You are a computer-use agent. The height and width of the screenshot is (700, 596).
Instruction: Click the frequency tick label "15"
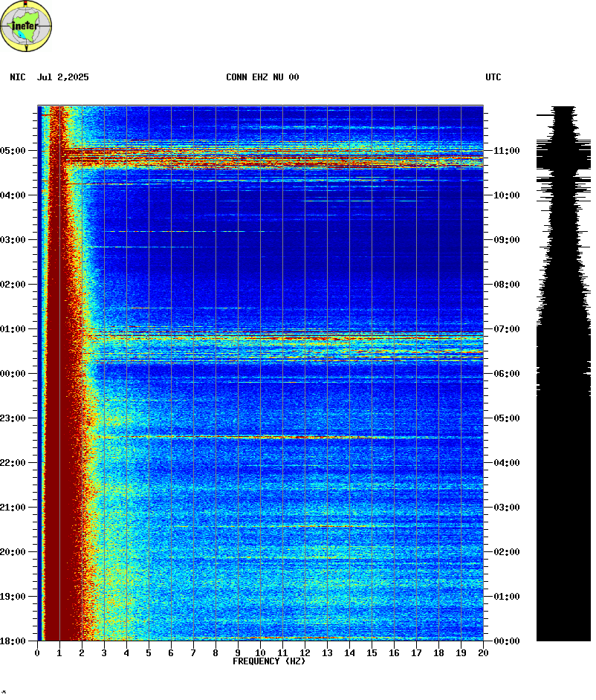pos(372,653)
